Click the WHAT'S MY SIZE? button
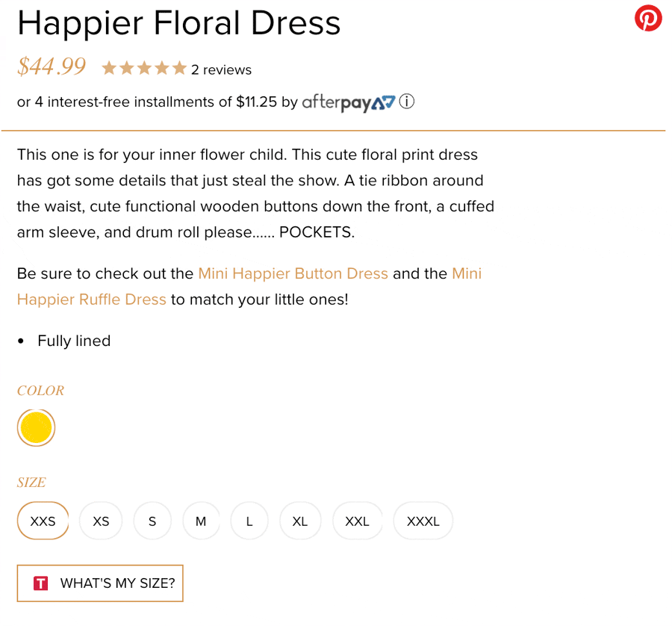The image size is (672, 626). (x=100, y=583)
